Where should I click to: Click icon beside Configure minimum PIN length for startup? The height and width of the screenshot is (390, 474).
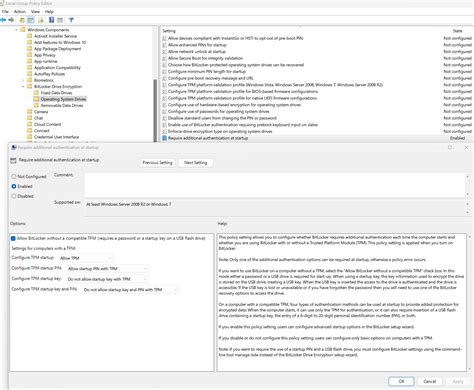(x=164, y=71)
